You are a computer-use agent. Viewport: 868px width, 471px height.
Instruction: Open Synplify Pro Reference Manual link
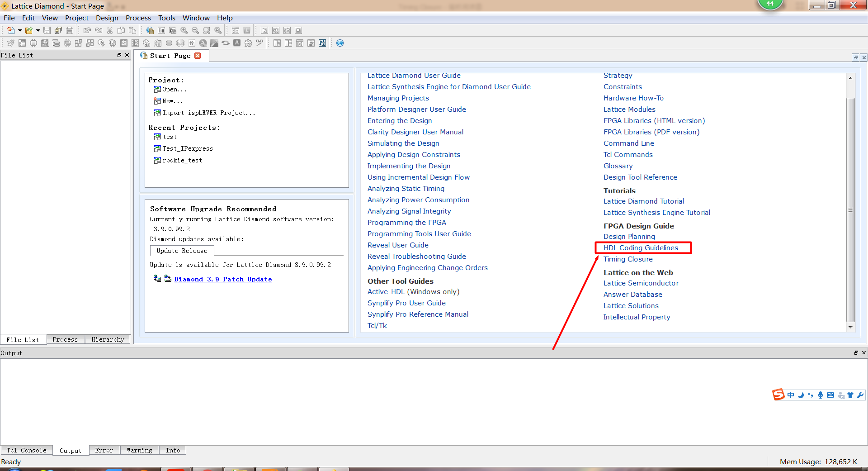(418, 314)
